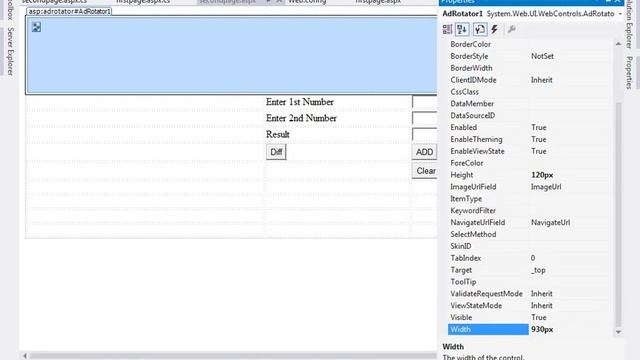The height and width of the screenshot is (360, 640).
Task: Click the _top Target value
Action: 538,270
